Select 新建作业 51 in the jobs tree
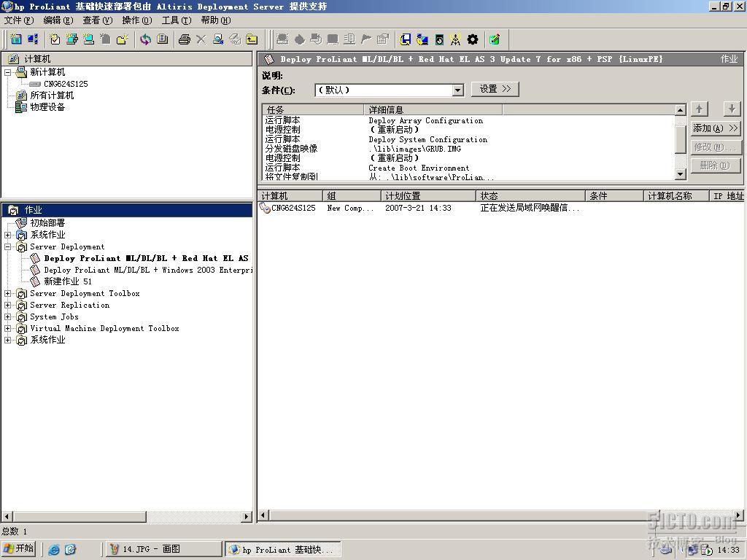747x560 pixels. [x=68, y=281]
